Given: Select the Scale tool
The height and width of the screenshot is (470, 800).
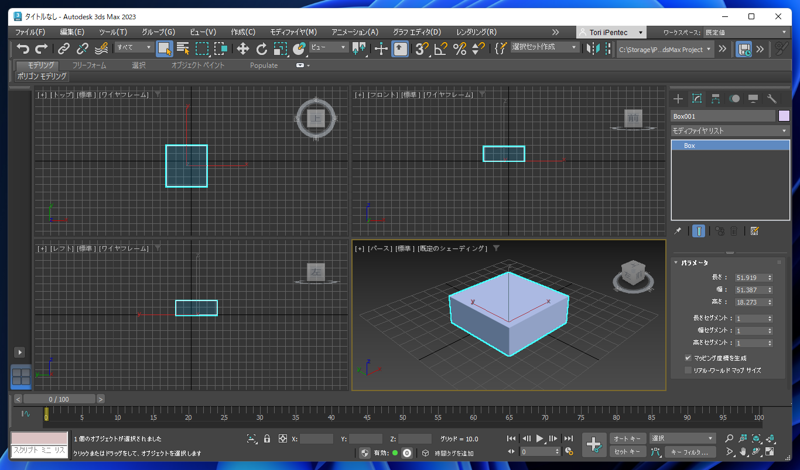Looking at the screenshot, I should (280, 48).
